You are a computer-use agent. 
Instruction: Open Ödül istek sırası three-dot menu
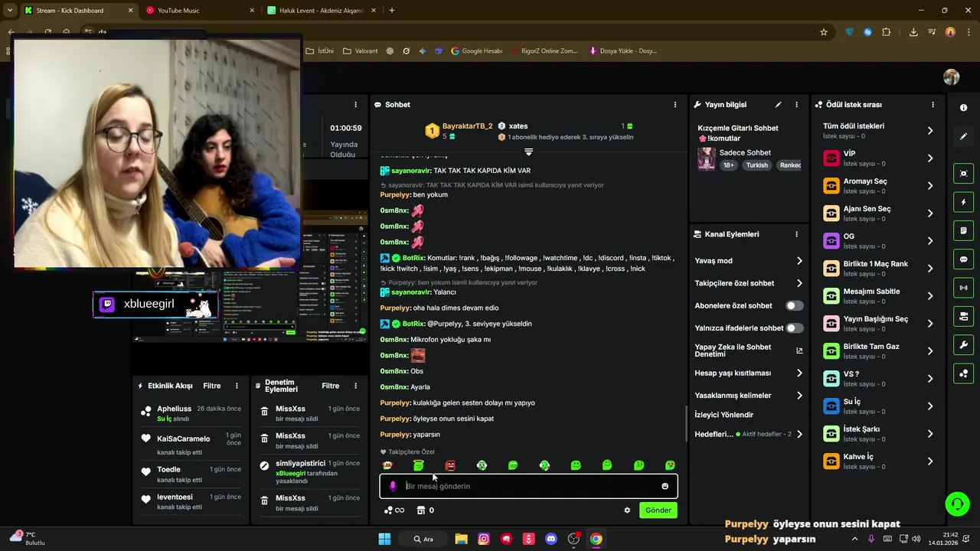click(933, 105)
